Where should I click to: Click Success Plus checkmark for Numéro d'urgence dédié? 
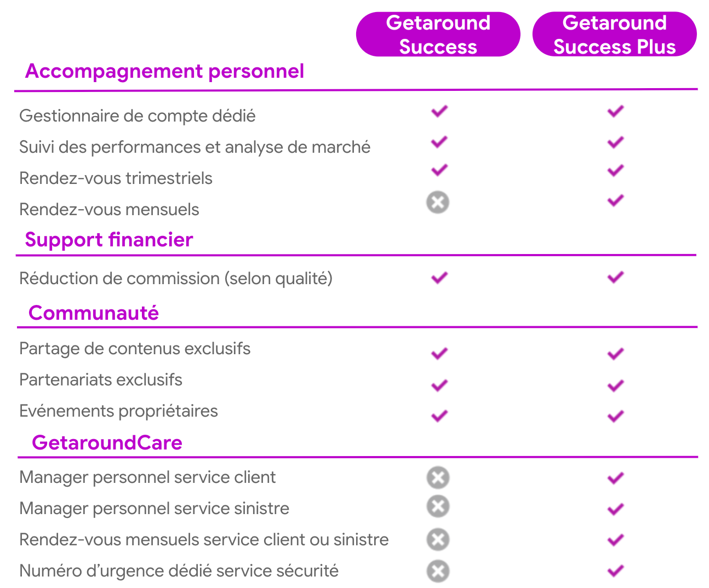pyautogui.click(x=615, y=571)
